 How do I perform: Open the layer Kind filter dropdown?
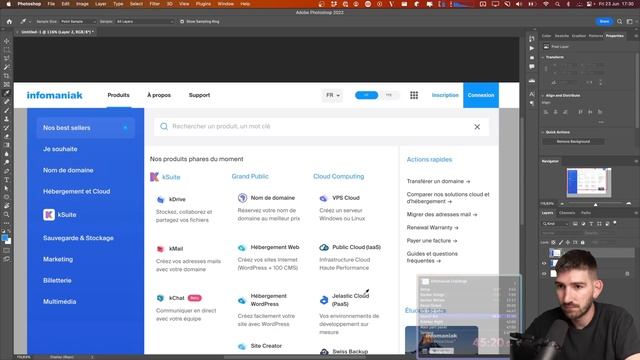click(x=555, y=224)
